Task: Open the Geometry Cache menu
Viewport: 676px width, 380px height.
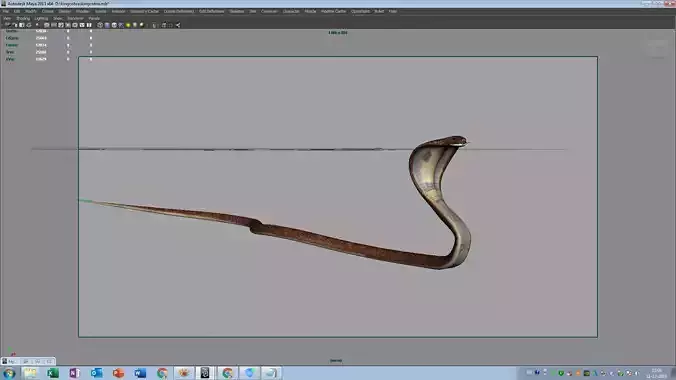Action: (144, 11)
